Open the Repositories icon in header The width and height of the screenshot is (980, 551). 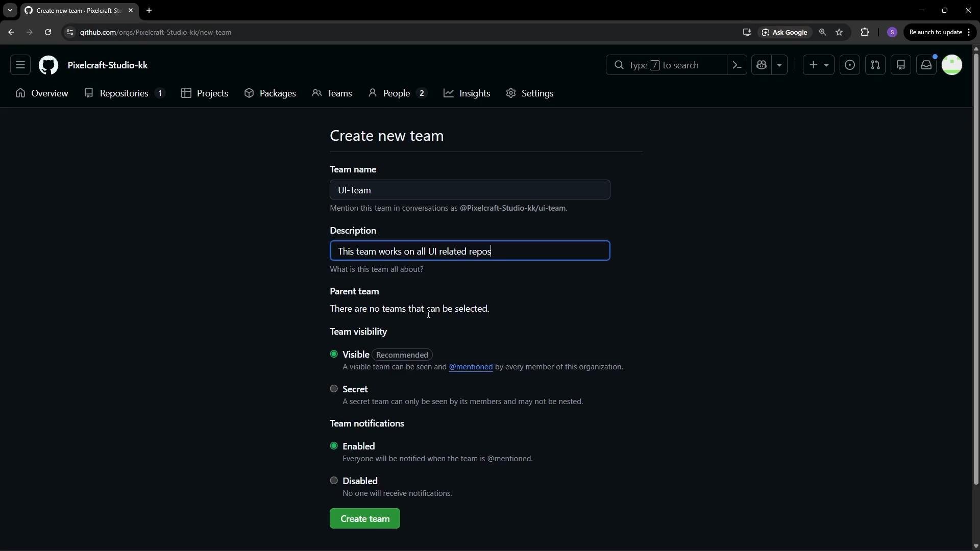click(901, 65)
